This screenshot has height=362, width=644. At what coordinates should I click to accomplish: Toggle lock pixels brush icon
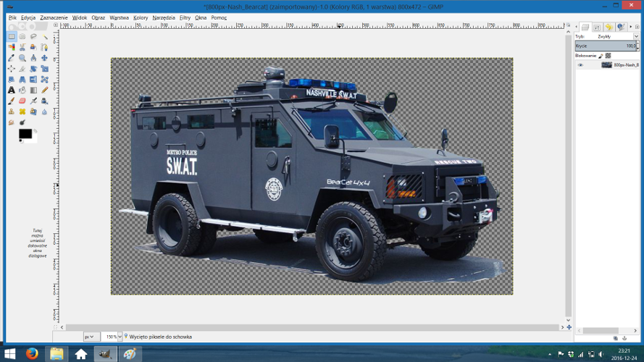coord(601,56)
